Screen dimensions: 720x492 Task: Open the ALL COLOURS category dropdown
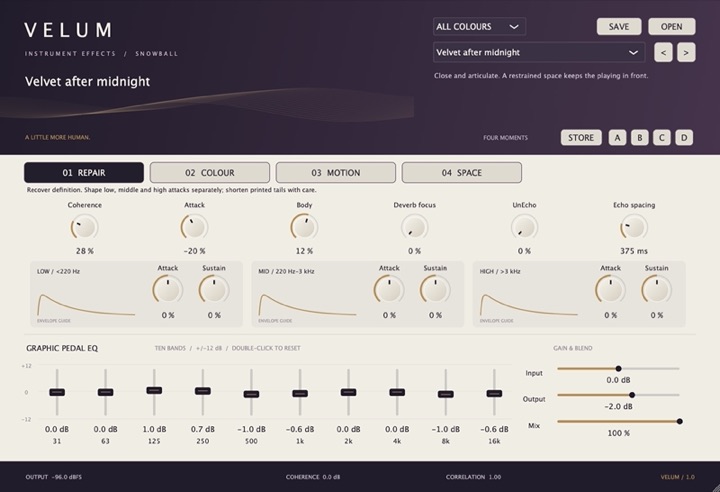[479, 27]
